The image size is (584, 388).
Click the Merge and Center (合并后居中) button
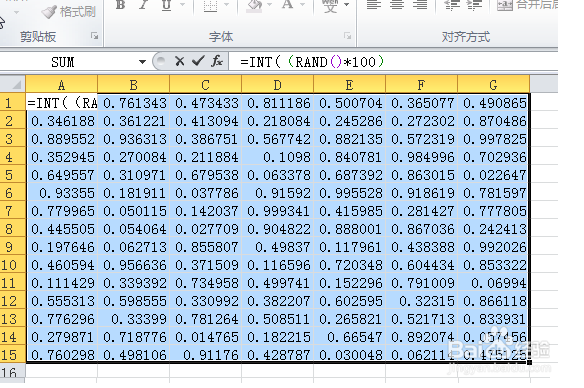(527, 5)
